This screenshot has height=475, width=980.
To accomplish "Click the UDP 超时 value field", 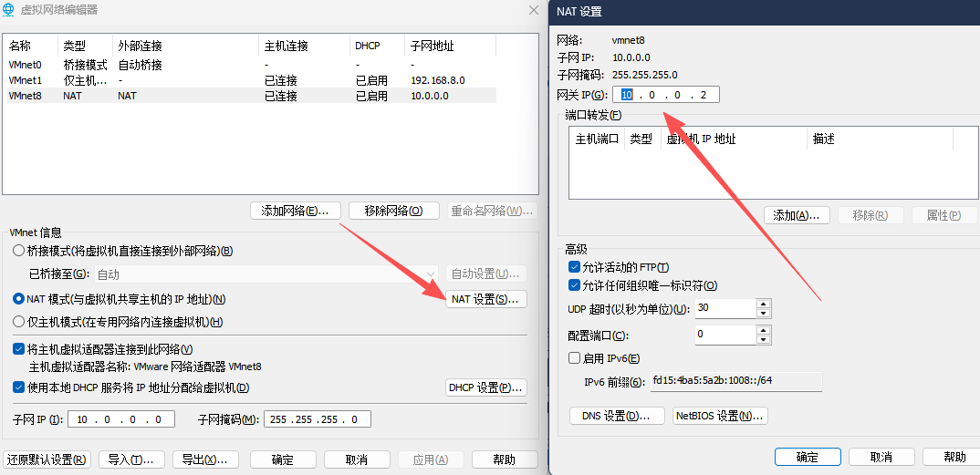I will tap(725, 308).
